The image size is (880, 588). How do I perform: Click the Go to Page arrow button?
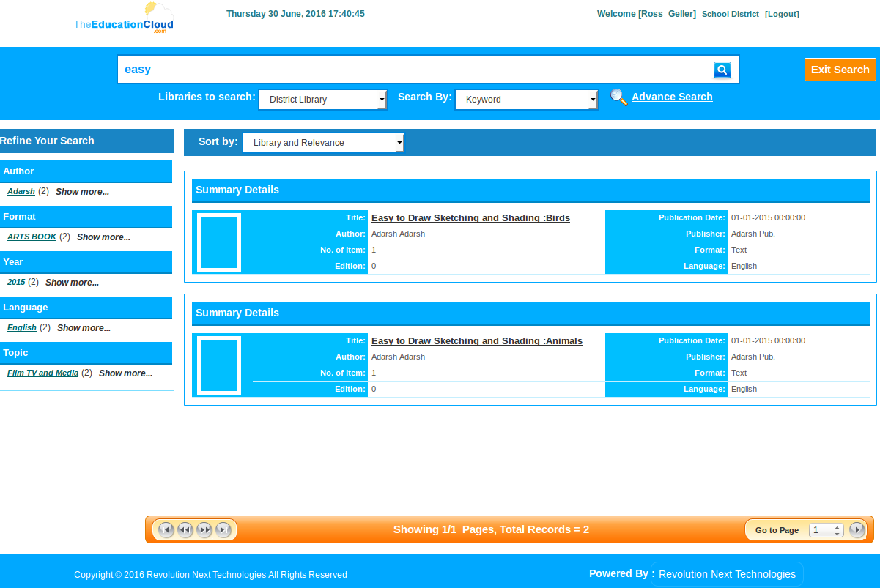click(x=857, y=529)
